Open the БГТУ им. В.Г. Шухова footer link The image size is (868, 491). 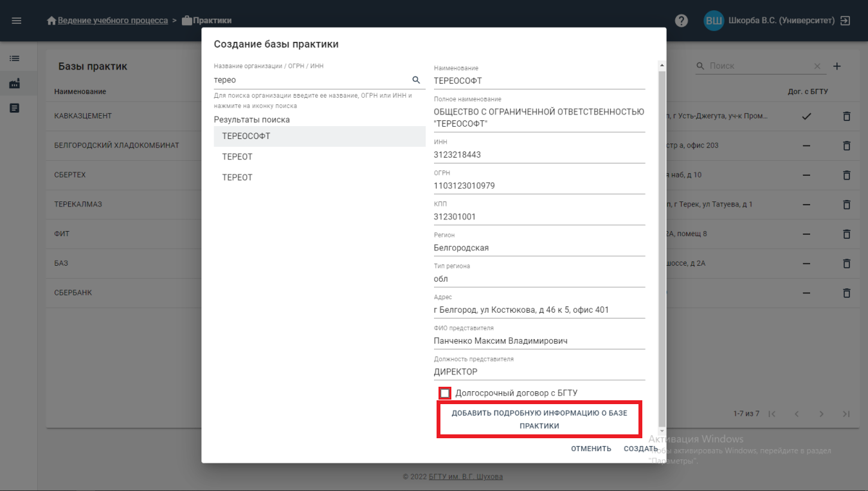pos(466,477)
